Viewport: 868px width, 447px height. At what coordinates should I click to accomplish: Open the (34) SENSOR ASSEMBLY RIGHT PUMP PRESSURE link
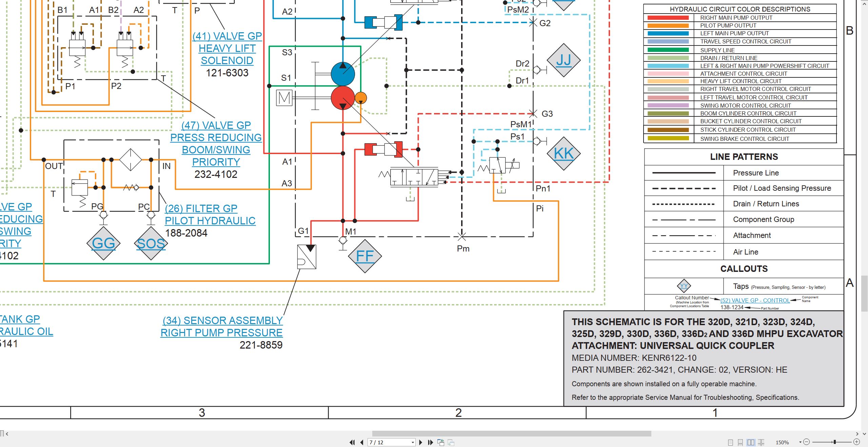click(x=222, y=327)
